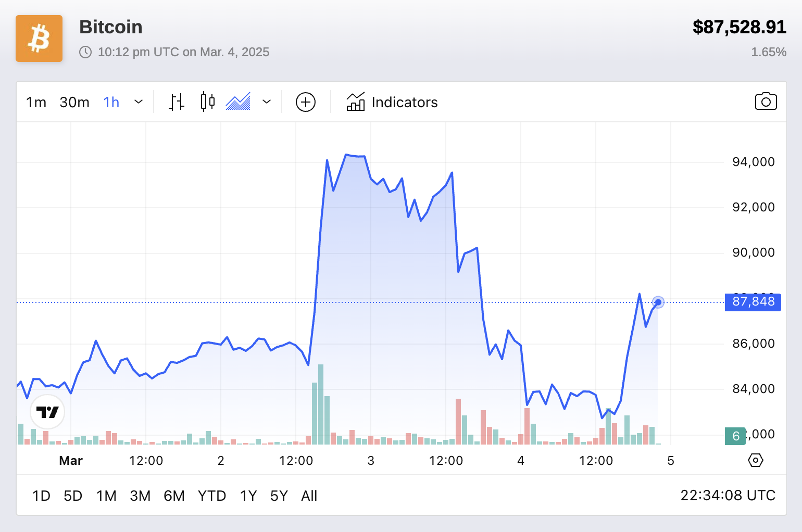This screenshot has width=802, height=532.
Task: Select the bar chart style icon
Action: click(177, 102)
